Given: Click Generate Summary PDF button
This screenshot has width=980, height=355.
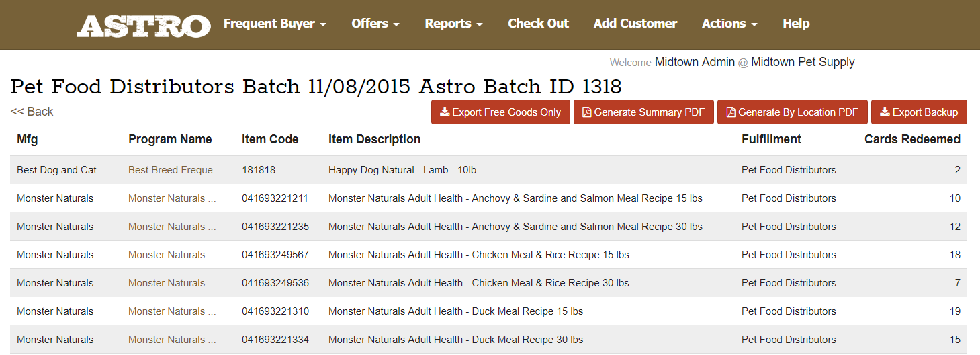Looking at the screenshot, I should 643,112.
